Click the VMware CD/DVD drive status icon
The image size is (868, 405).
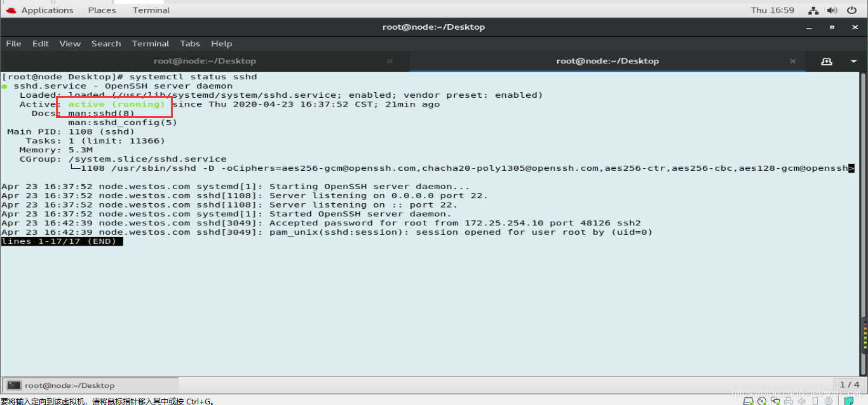click(761, 401)
